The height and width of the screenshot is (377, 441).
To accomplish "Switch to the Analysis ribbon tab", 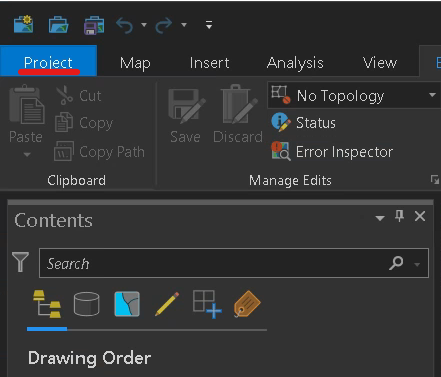I will pos(295,63).
